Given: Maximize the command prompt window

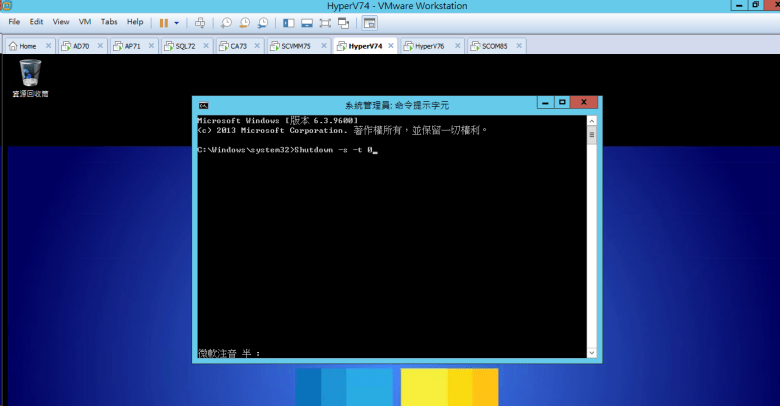Looking at the screenshot, I should 563,102.
